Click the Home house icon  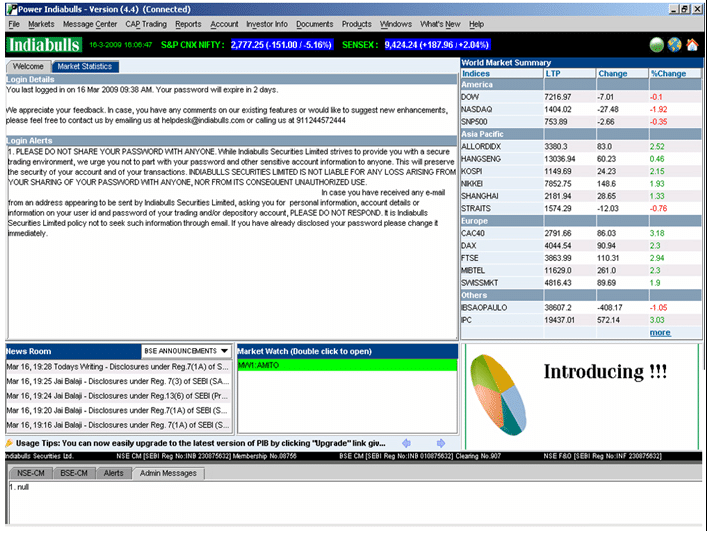coord(691,45)
